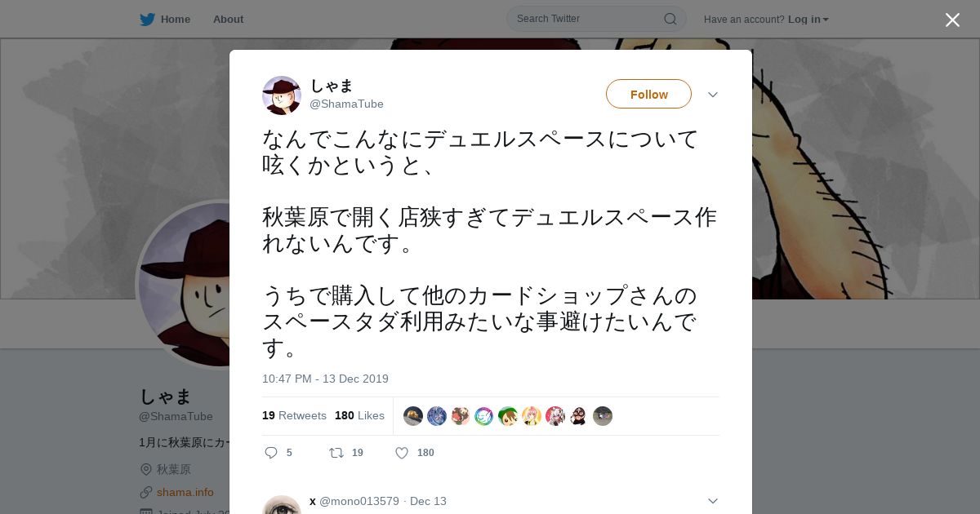Screen dimensions: 980x514
Task: Click the last liker avatar in row
Action: 603,416
